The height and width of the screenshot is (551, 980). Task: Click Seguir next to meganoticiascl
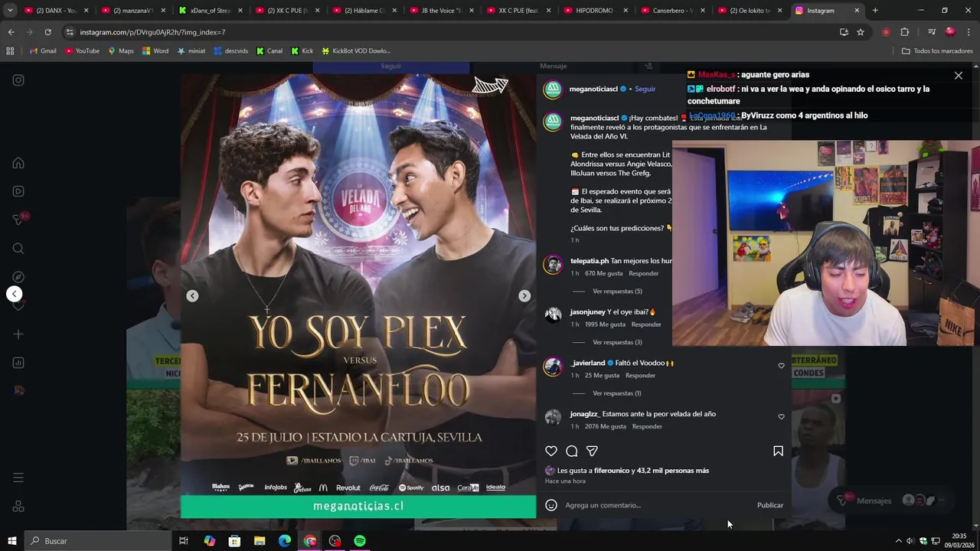tap(645, 90)
